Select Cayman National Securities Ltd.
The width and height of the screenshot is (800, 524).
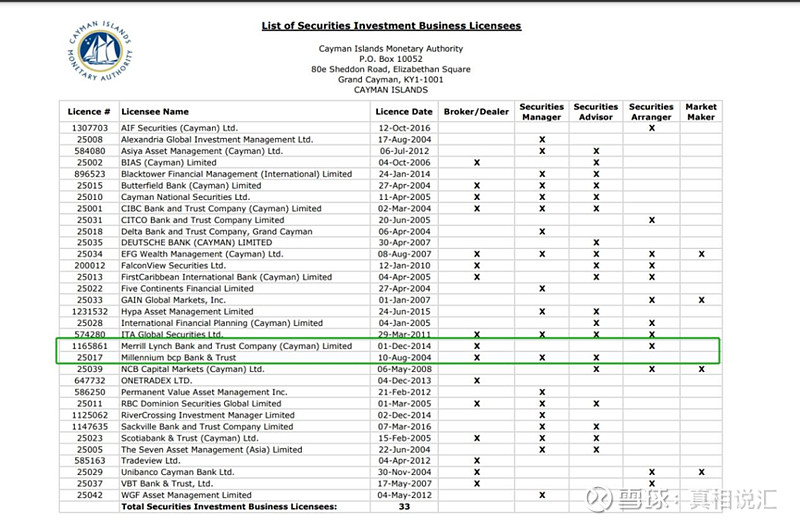pyautogui.click(x=185, y=197)
